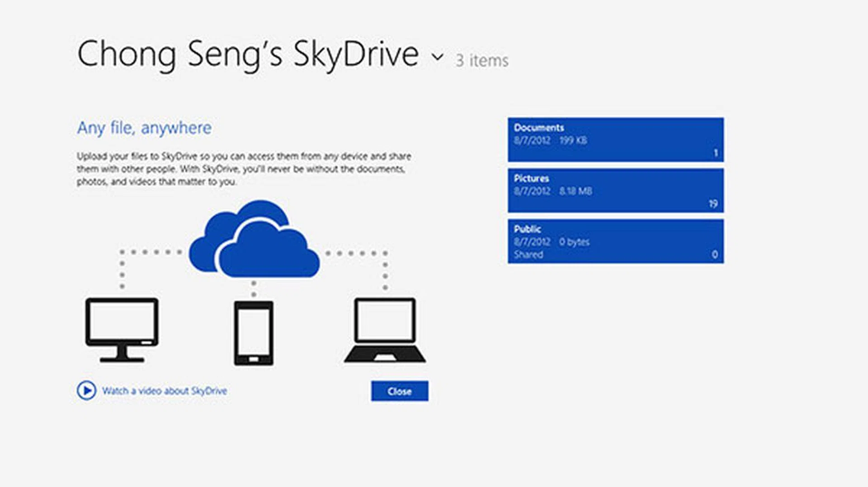
Task: Click item count 1 on Documents tile
Action: point(715,153)
